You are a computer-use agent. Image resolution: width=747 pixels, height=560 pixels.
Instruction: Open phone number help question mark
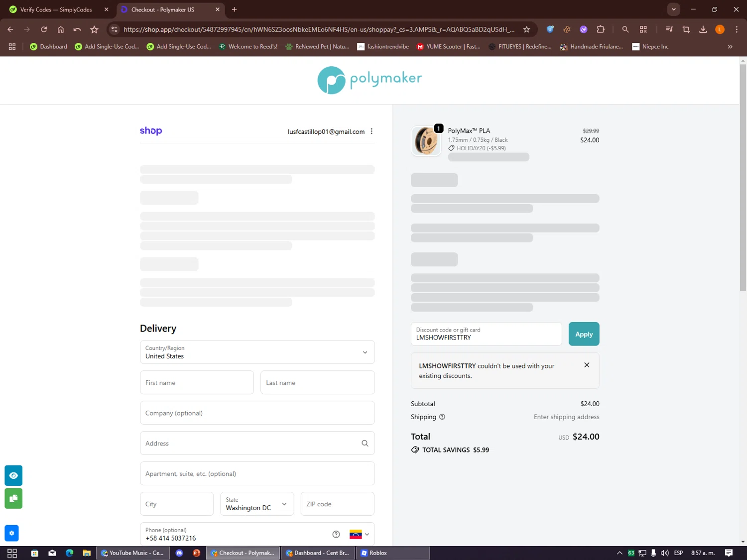(336, 534)
